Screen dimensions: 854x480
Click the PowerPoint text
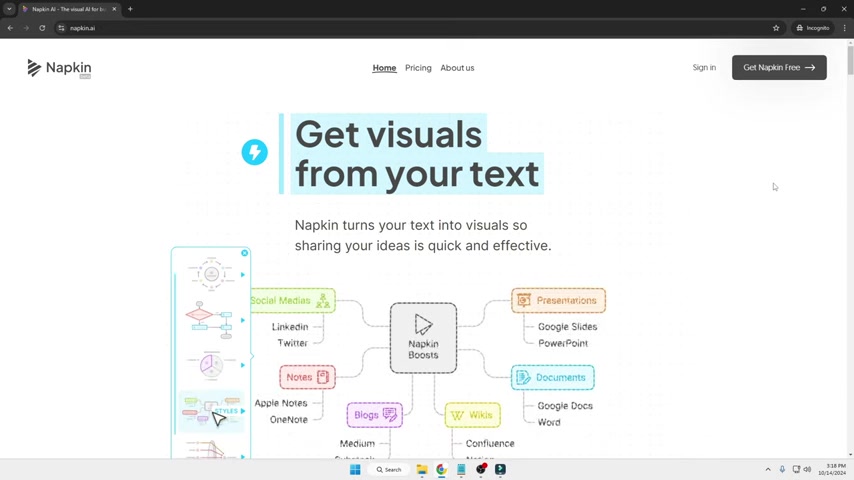tap(563, 343)
